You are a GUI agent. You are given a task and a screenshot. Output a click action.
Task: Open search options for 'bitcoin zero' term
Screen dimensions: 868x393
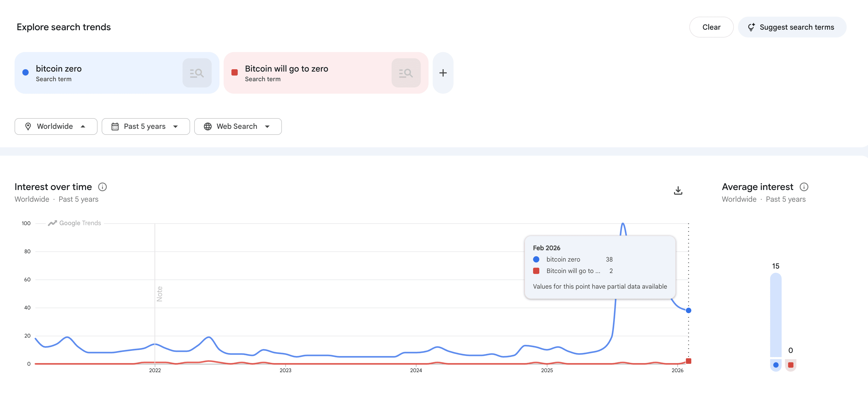(x=197, y=73)
